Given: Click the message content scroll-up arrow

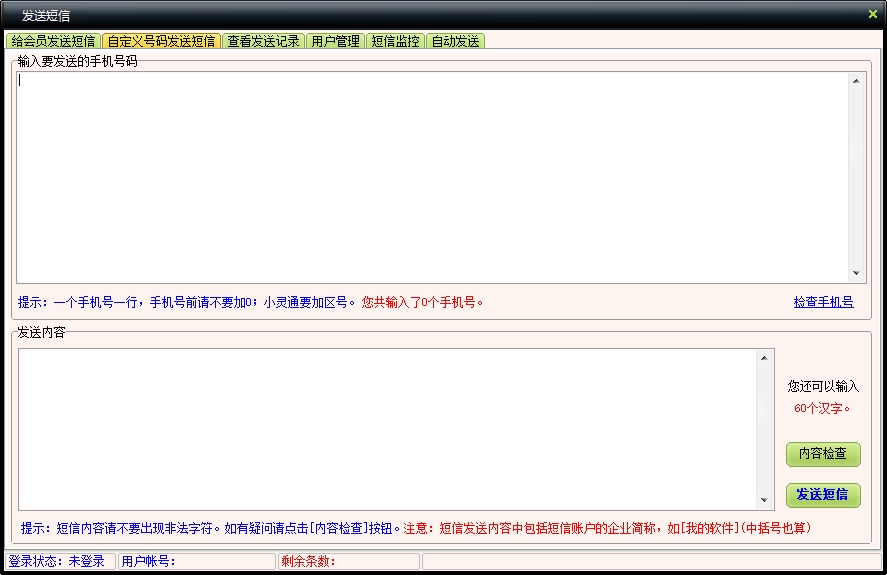Looking at the screenshot, I should [x=765, y=358].
